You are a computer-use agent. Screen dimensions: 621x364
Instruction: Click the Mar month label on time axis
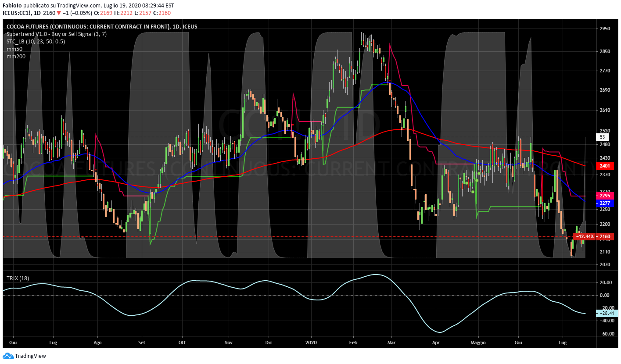[x=392, y=342]
